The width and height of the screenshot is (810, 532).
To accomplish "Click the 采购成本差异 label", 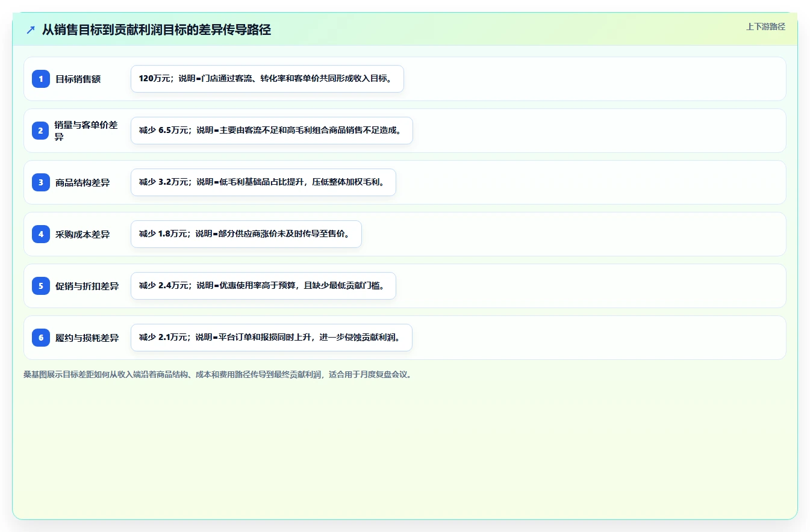I will 83,234.
